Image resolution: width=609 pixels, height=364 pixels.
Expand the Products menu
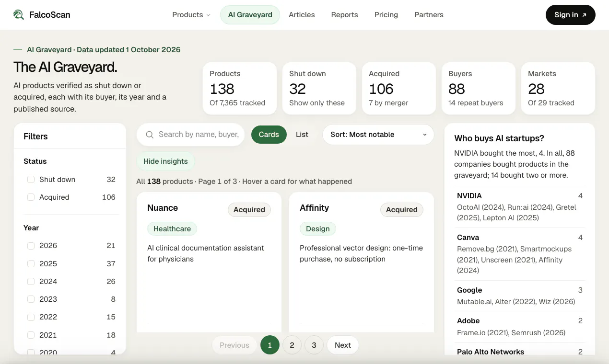tap(191, 15)
